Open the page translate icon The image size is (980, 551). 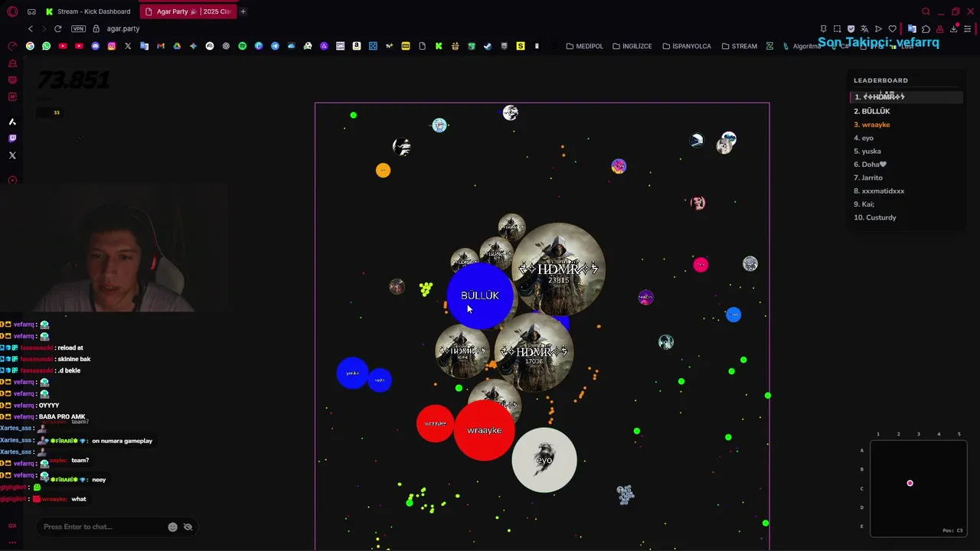click(864, 28)
